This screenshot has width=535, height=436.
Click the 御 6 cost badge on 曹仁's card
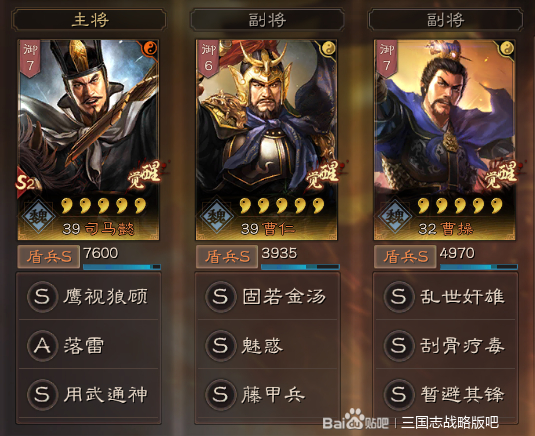click(208, 58)
